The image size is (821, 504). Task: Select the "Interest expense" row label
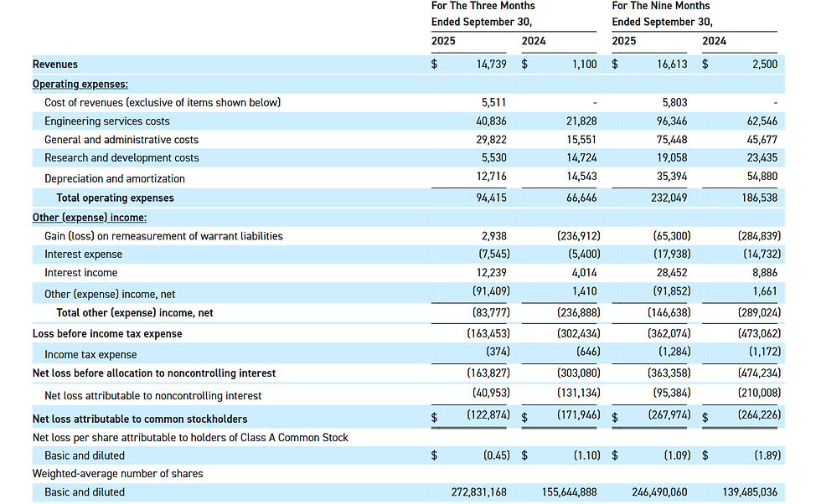point(83,255)
